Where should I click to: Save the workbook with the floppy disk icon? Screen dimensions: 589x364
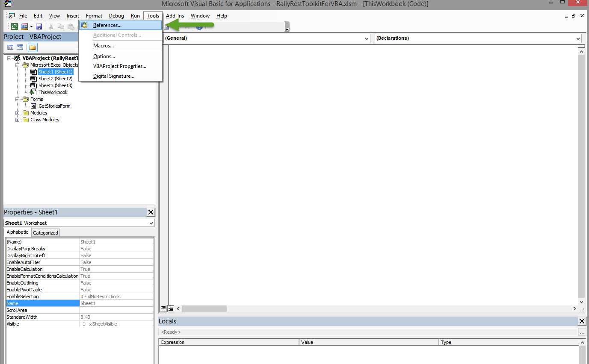tap(39, 26)
